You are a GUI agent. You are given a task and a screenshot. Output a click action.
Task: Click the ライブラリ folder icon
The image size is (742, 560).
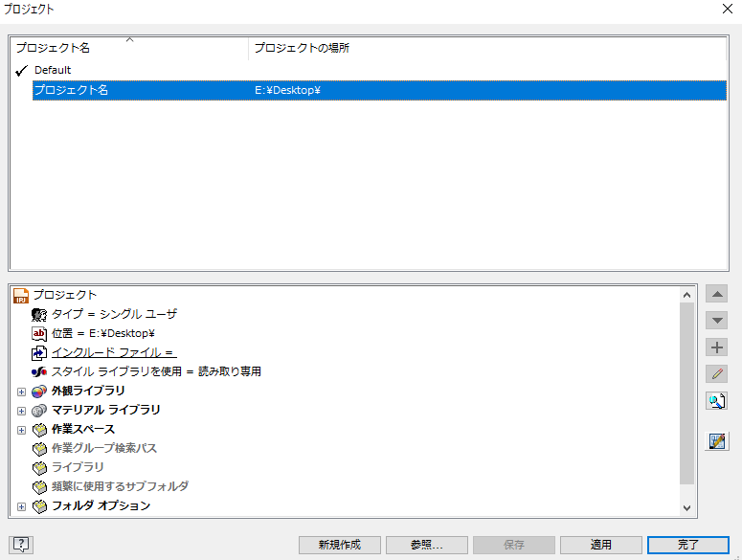(x=39, y=468)
